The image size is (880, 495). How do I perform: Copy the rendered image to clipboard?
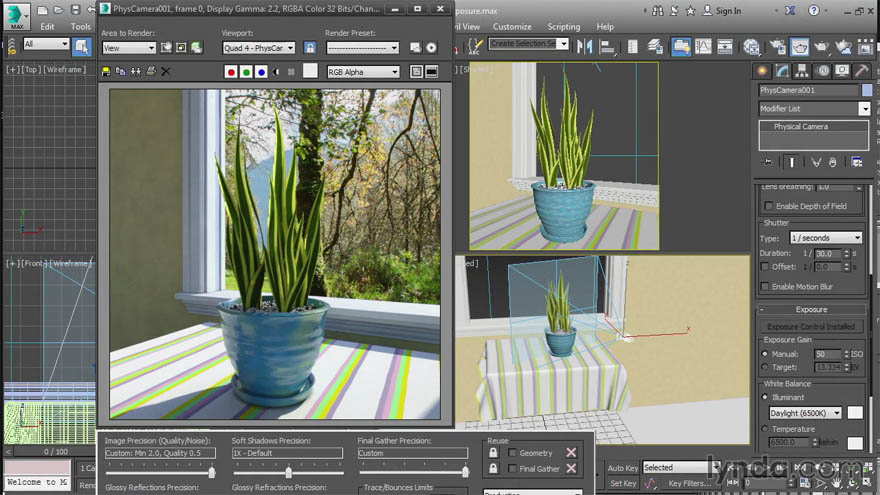click(121, 72)
